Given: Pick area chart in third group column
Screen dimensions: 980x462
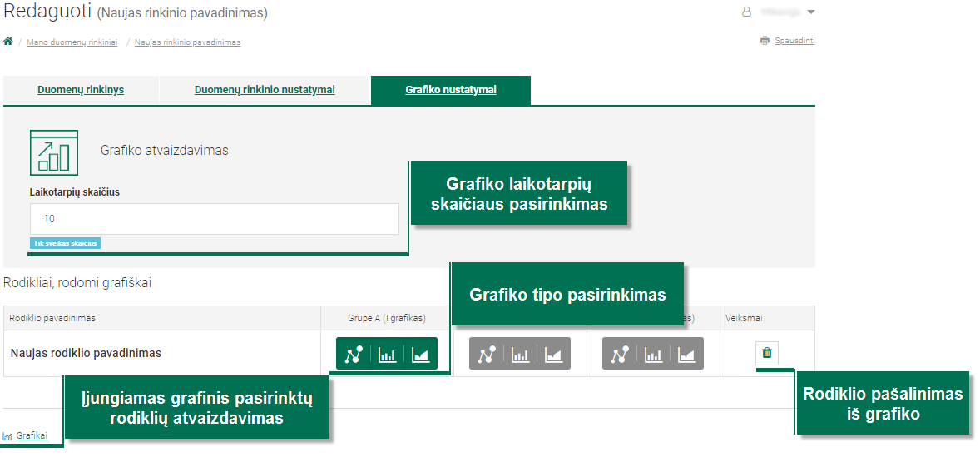Looking at the screenshot, I should click(687, 354).
